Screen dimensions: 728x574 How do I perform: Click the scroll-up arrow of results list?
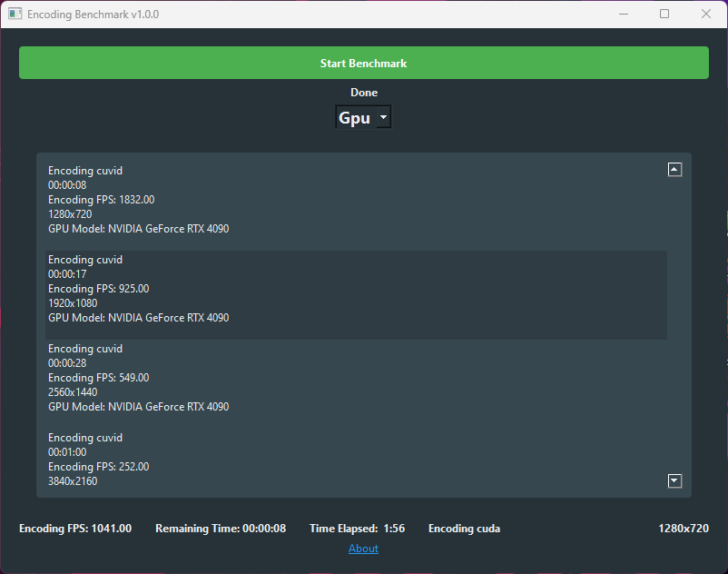click(x=674, y=170)
